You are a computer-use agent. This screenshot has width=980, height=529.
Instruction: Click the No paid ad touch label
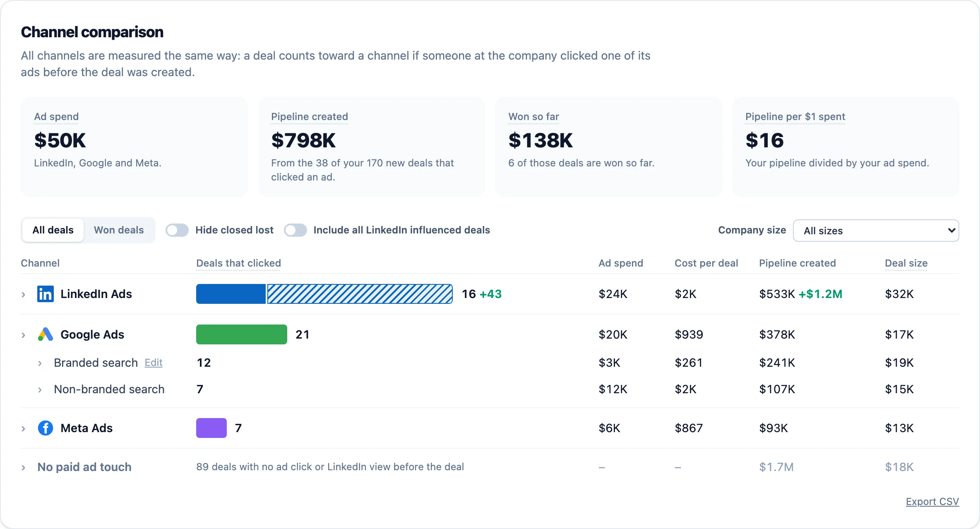[x=84, y=467]
